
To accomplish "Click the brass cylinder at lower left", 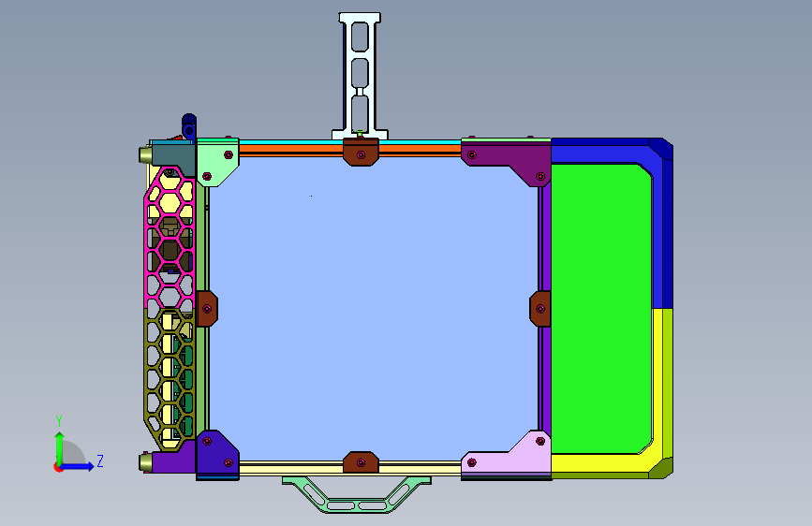I will [x=145, y=461].
